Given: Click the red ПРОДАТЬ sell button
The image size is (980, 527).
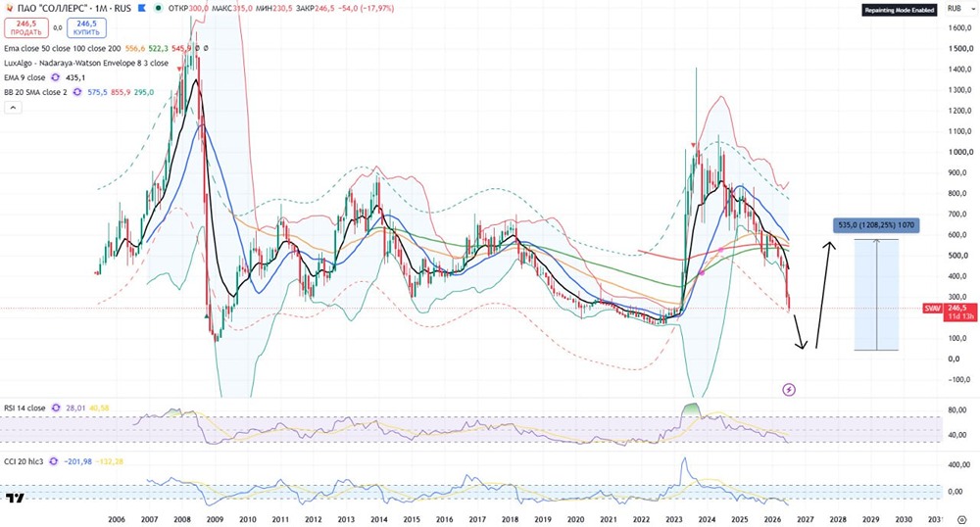Looking at the screenshot, I should [x=25, y=28].
